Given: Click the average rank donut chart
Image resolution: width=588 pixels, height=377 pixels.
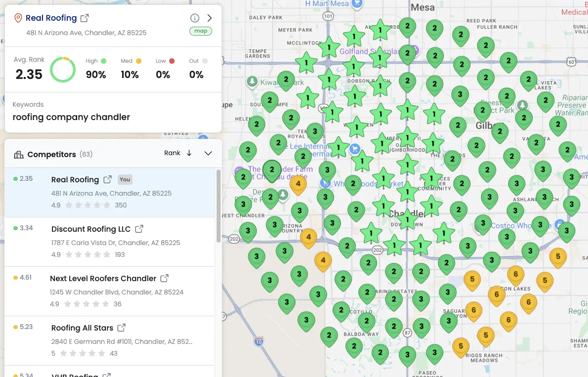Looking at the screenshot, I should 63,69.
